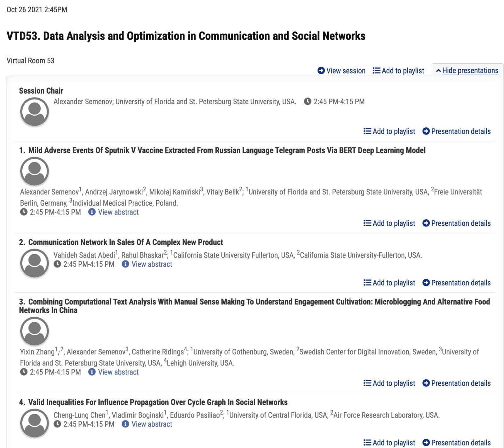Add Communication Network talk to playlist
Image resolution: width=504 pixels, height=448 pixels.
click(x=389, y=283)
